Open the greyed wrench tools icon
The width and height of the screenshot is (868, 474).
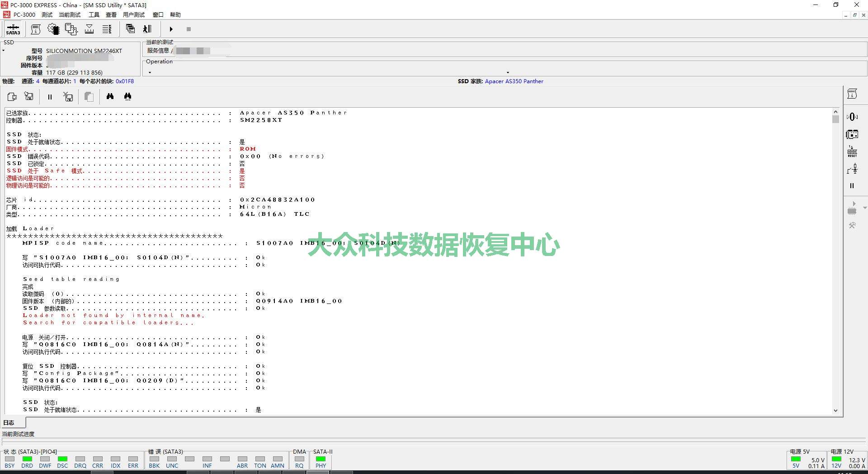pyautogui.click(x=852, y=225)
